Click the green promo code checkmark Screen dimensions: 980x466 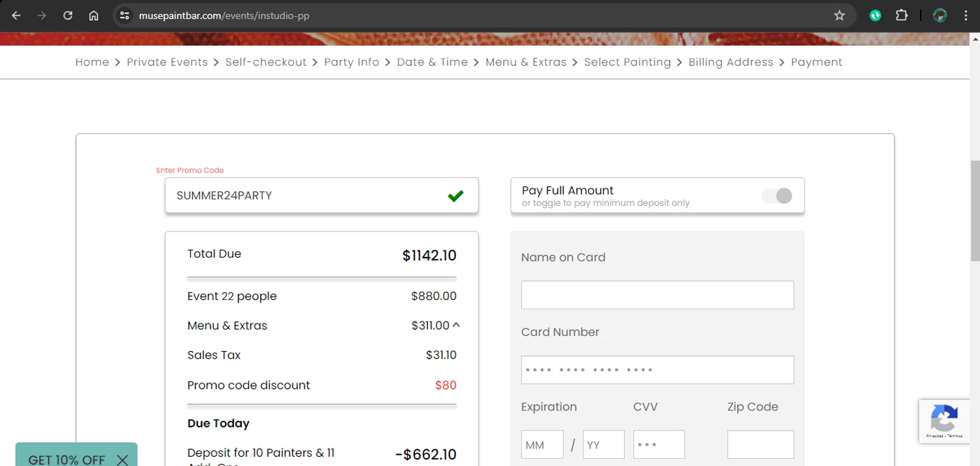click(455, 195)
